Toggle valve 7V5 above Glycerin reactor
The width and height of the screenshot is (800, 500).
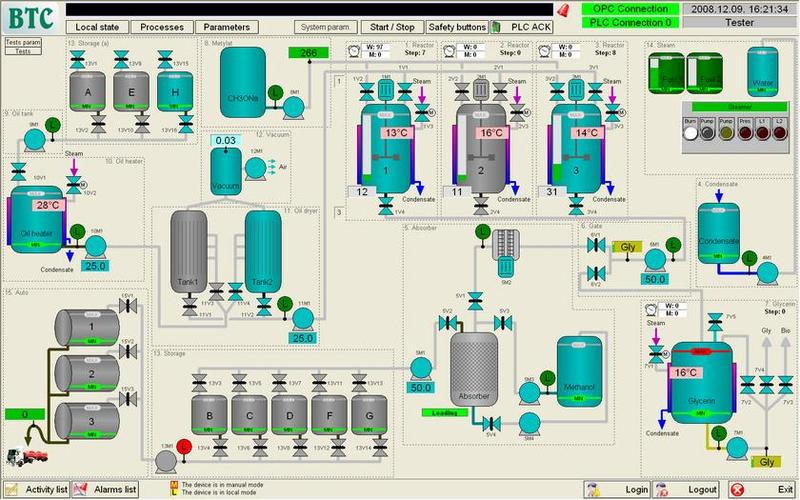[x=715, y=321]
